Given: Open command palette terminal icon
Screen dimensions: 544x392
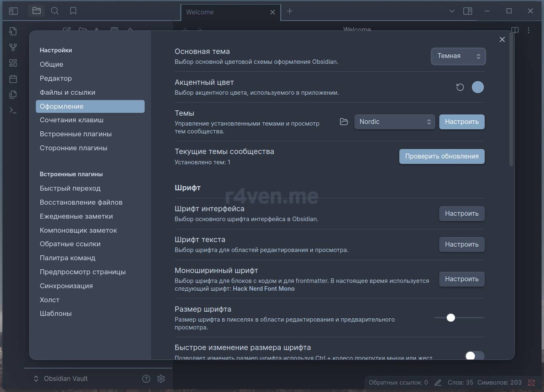Looking at the screenshot, I should [x=13, y=110].
